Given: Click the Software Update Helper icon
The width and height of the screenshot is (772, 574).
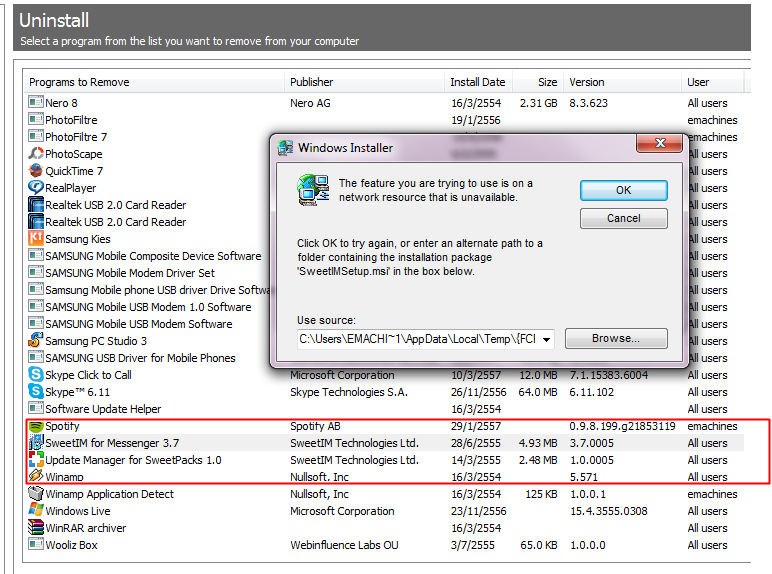Looking at the screenshot, I should 35,409.
